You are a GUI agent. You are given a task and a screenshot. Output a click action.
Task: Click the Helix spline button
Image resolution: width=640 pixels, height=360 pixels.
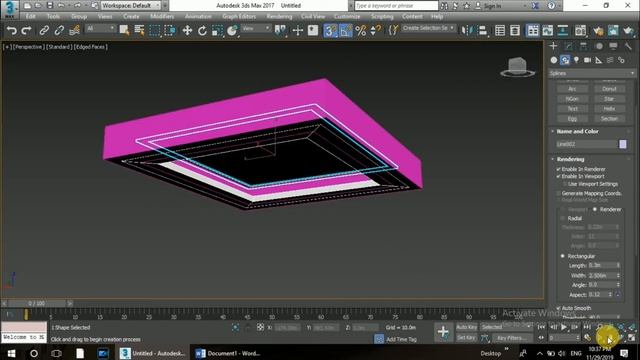[609, 109]
